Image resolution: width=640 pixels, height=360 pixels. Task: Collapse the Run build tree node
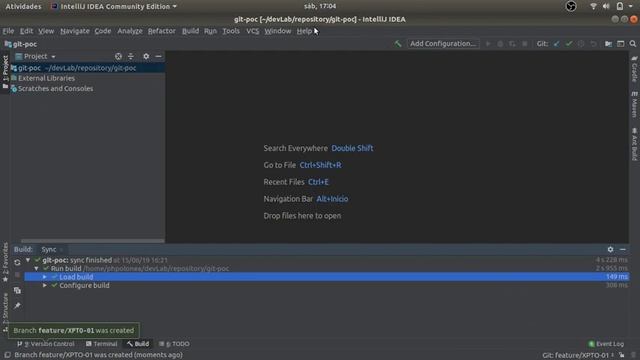tap(36, 269)
